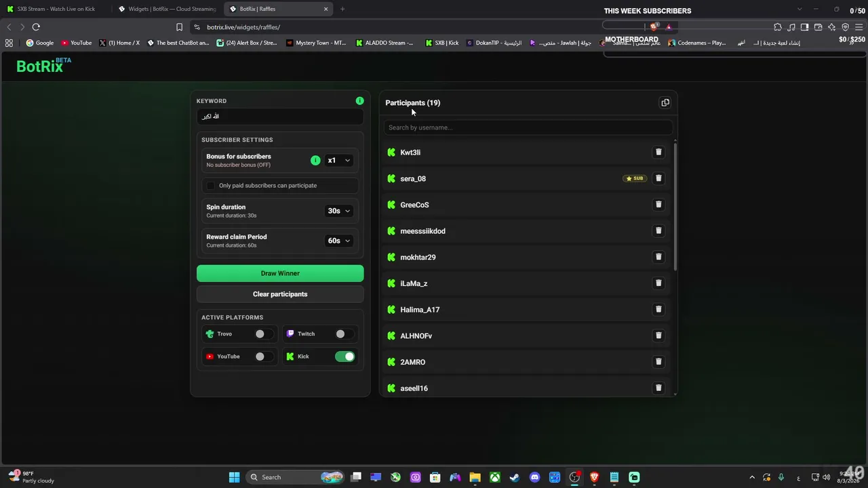Open bookmarks apps grid icon
This screenshot has width=868, height=488.
pos(9,43)
